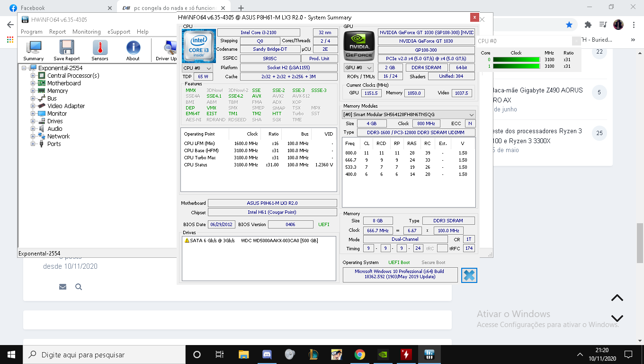Collapse the Exponental-2554 root node
Image resolution: width=644 pixels, height=364 pixels.
(24, 68)
